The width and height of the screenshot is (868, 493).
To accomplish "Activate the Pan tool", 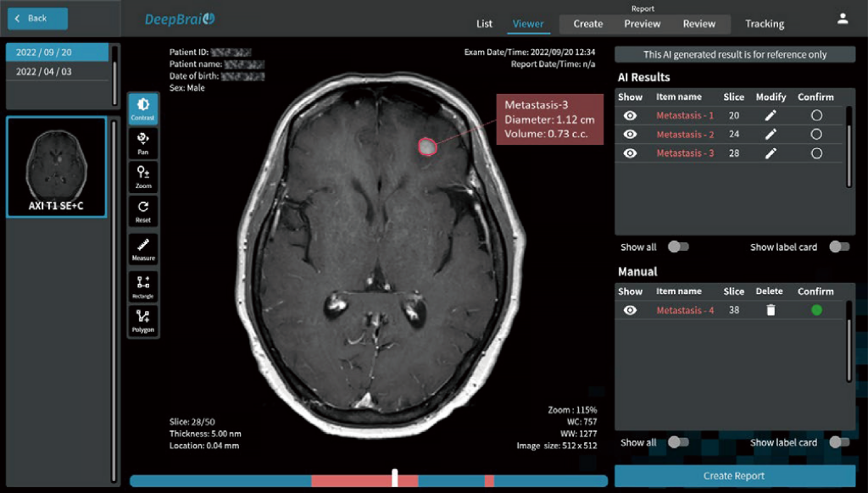I will [x=143, y=141].
